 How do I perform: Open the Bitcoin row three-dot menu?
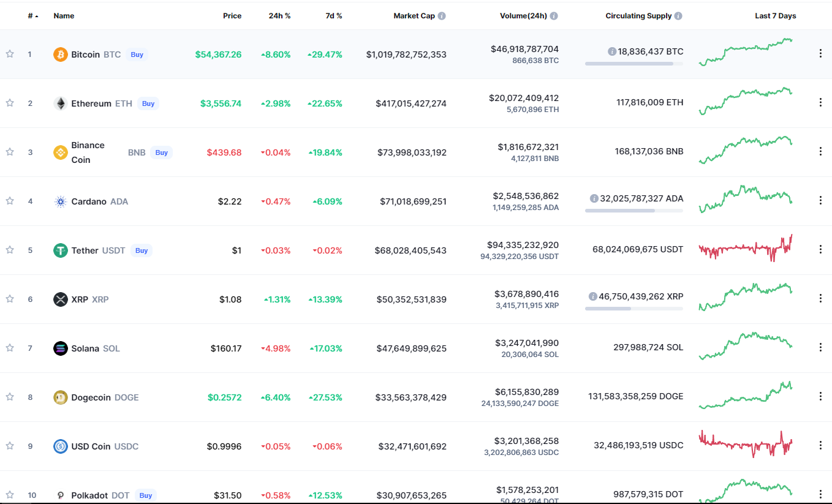pos(820,53)
